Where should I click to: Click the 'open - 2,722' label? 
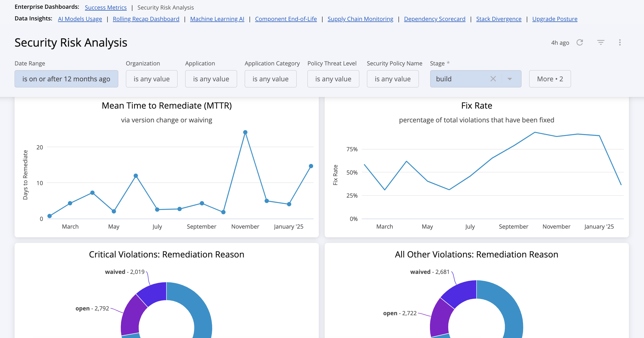point(400,313)
